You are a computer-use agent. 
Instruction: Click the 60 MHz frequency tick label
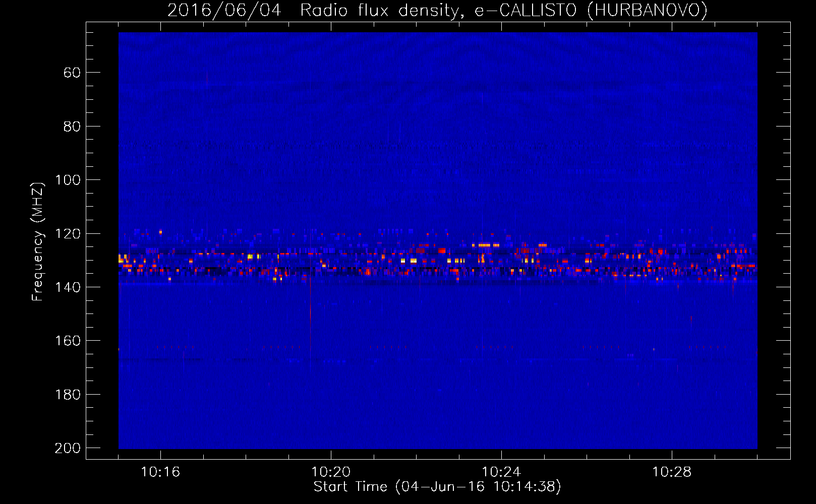click(x=72, y=73)
